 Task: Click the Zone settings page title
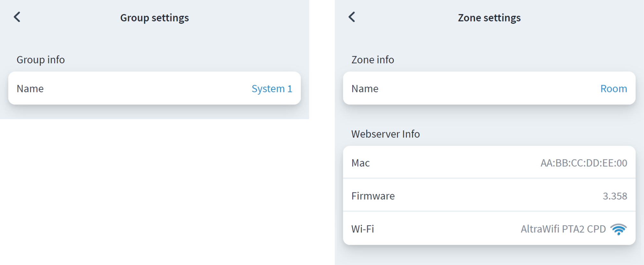(x=489, y=18)
